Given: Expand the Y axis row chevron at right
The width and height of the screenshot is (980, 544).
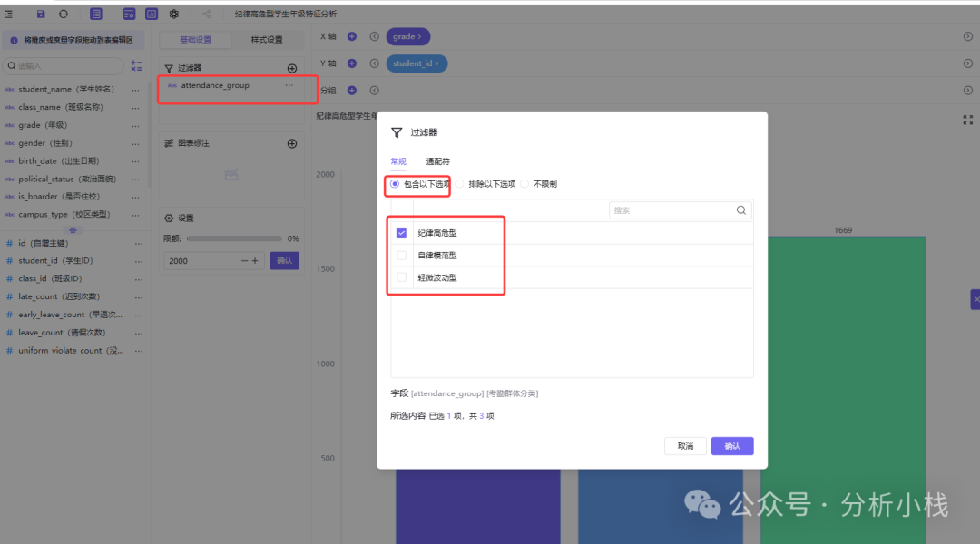Looking at the screenshot, I should (967, 63).
